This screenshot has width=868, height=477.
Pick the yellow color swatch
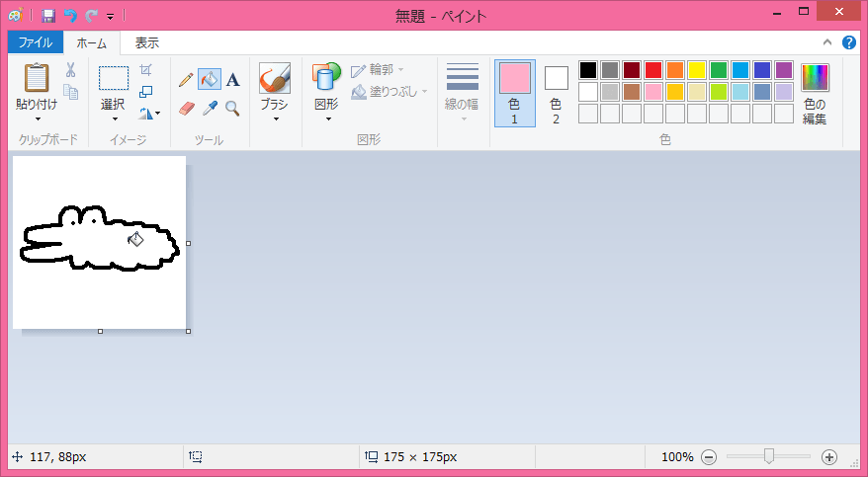[x=697, y=70]
